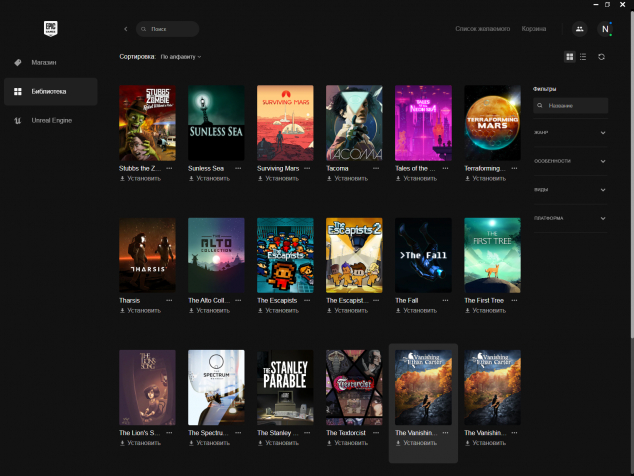Install The Fall via Установить
This screenshot has height=476, width=634.
[x=416, y=311]
